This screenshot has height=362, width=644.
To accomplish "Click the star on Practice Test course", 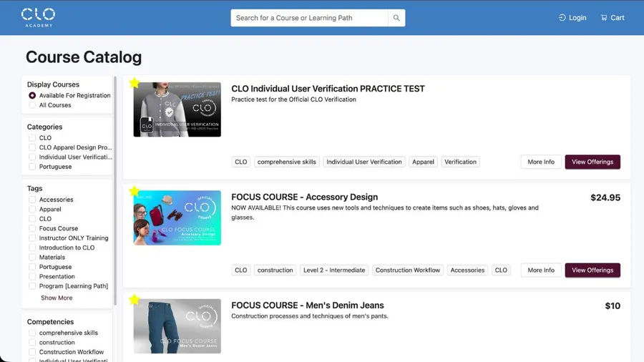I will coord(135,83).
